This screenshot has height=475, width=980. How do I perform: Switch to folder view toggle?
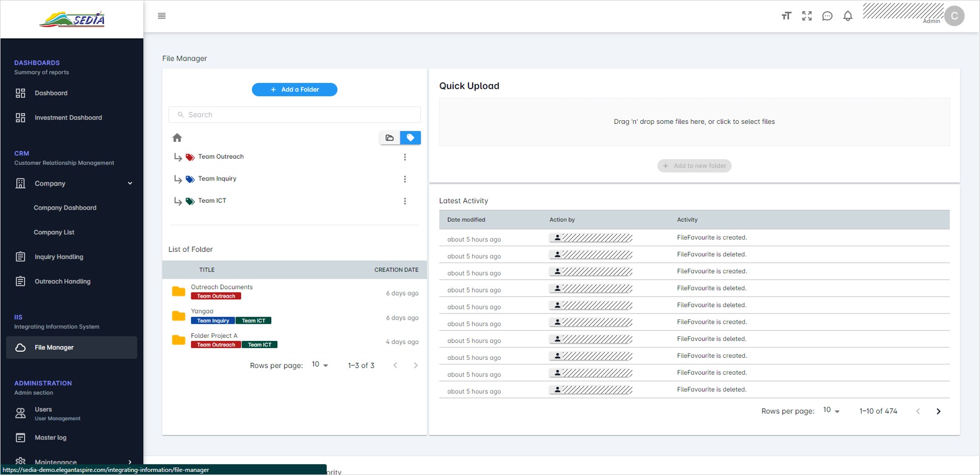(390, 138)
